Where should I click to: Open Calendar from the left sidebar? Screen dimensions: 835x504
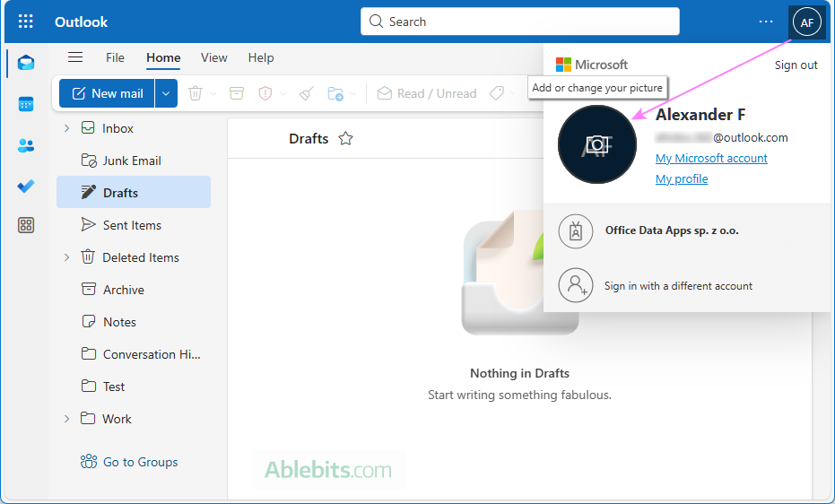point(26,104)
